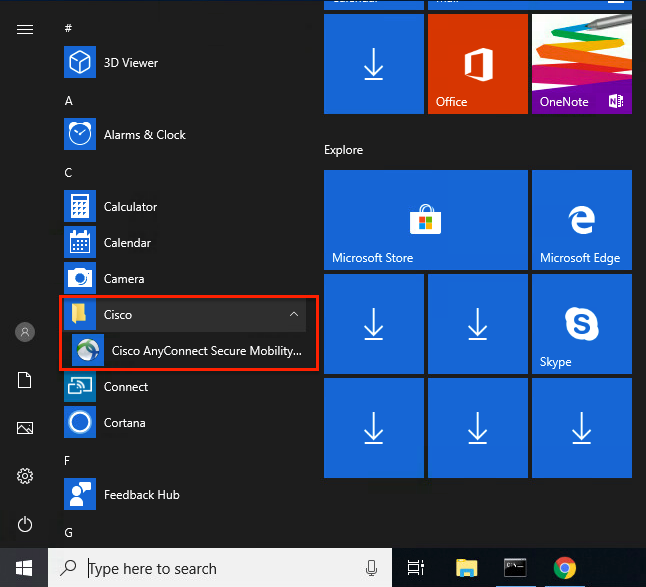Launch Microsoft Edge tile
The image size is (646, 587).
582,220
